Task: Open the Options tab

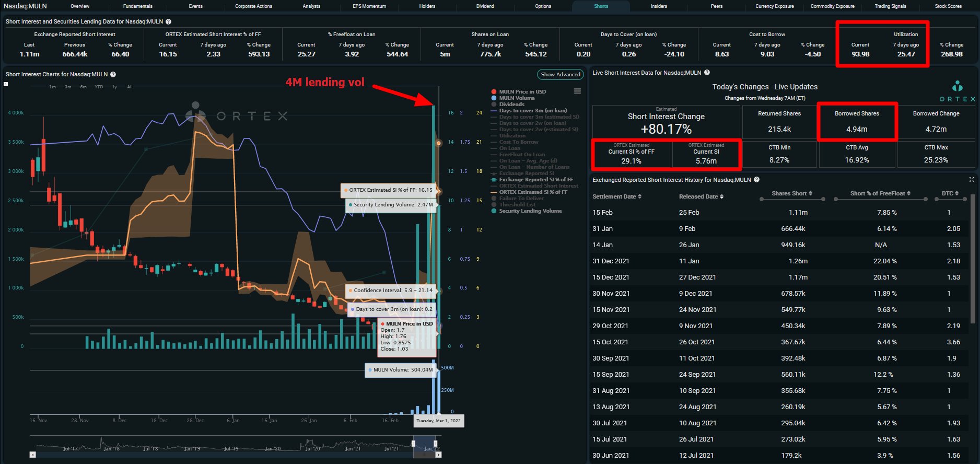Action: [543, 6]
